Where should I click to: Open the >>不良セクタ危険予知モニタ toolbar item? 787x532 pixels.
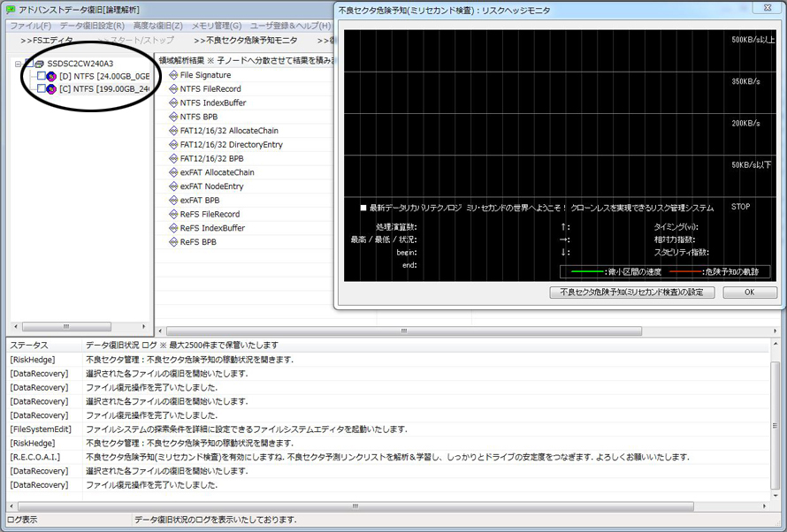(x=246, y=41)
